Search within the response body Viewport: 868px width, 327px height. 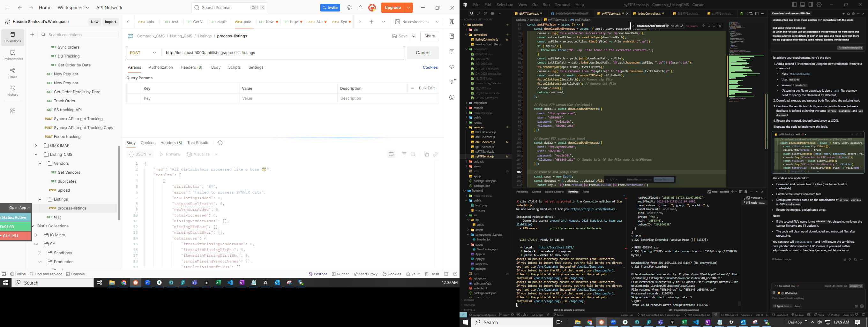[414, 154]
